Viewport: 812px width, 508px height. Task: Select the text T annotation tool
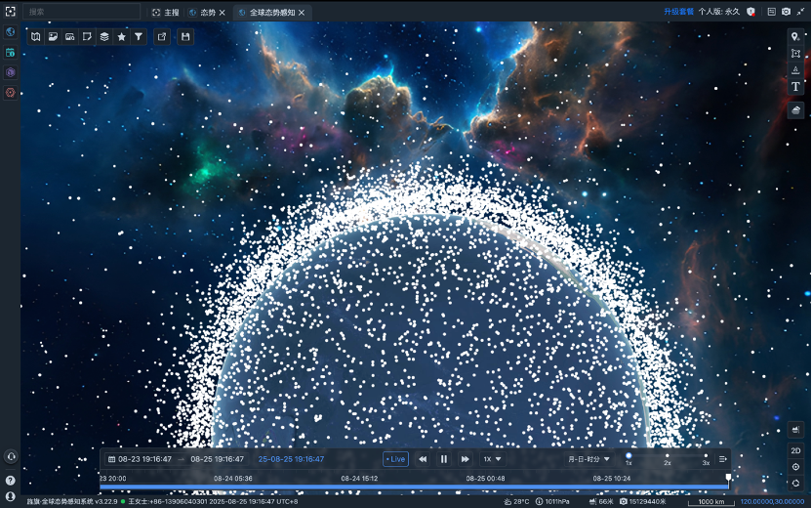tap(795, 87)
